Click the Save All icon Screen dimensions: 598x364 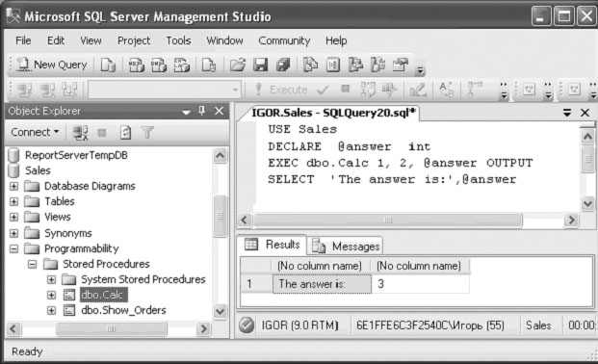283,65
